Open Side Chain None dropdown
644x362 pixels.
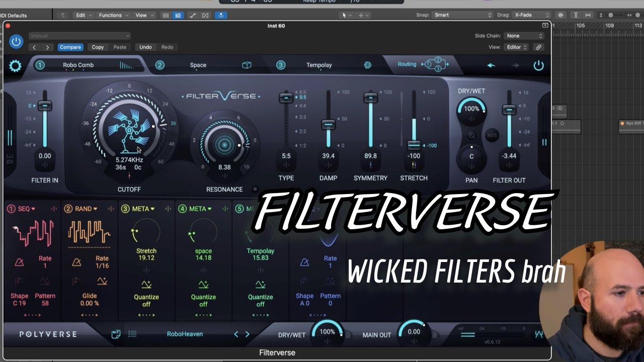click(525, 36)
